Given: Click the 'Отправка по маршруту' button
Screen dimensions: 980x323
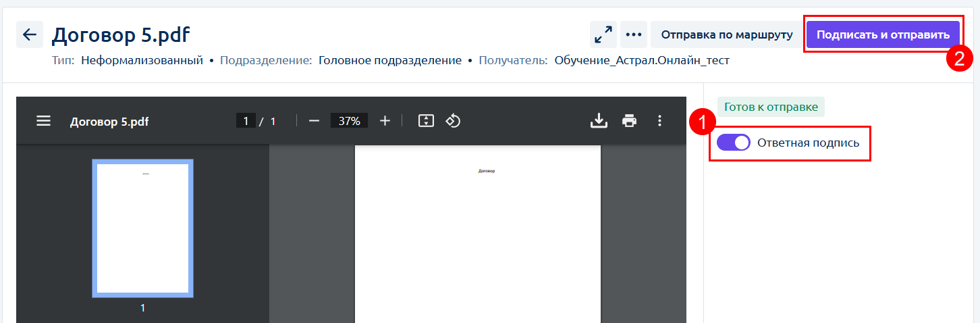Looking at the screenshot, I should point(726,34).
